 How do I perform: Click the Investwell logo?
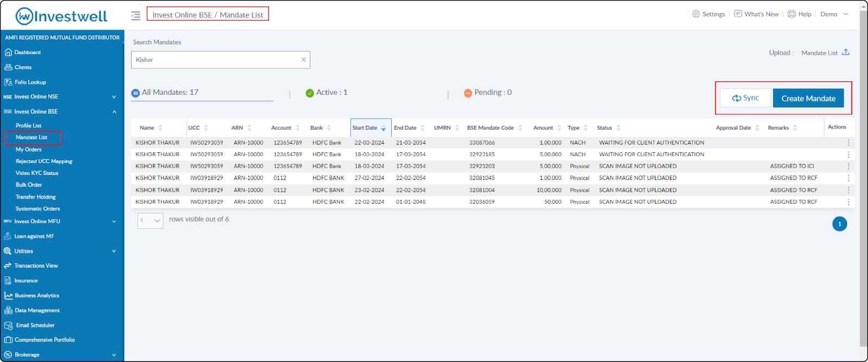[61, 16]
